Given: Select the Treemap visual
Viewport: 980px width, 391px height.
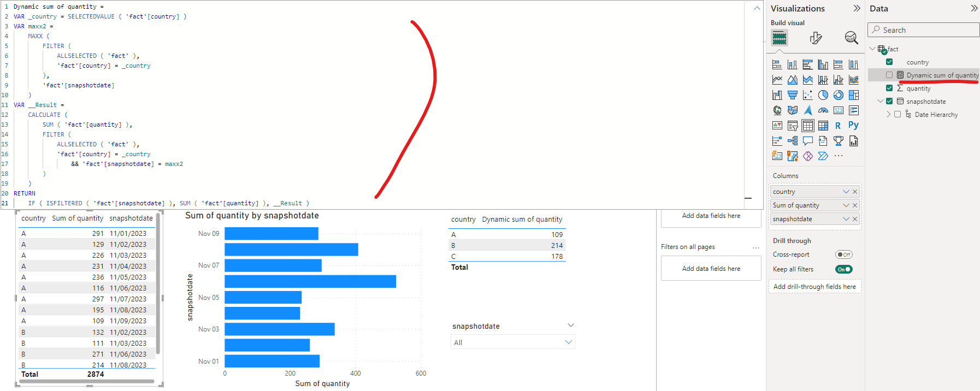Looking at the screenshot, I should click(x=853, y=95).
